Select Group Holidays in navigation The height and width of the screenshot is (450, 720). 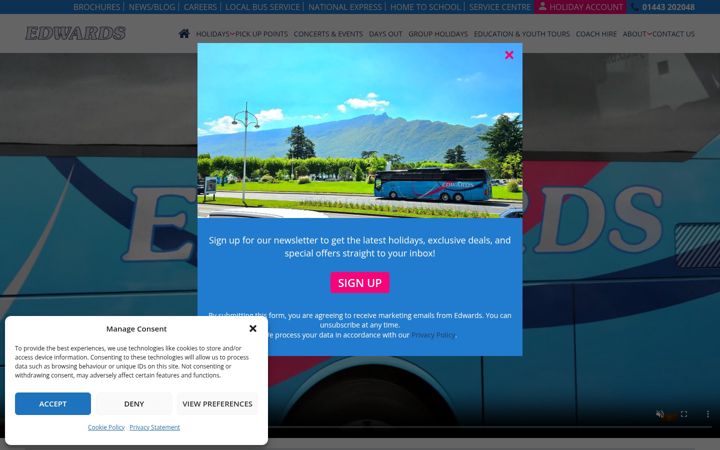(438, 34)
